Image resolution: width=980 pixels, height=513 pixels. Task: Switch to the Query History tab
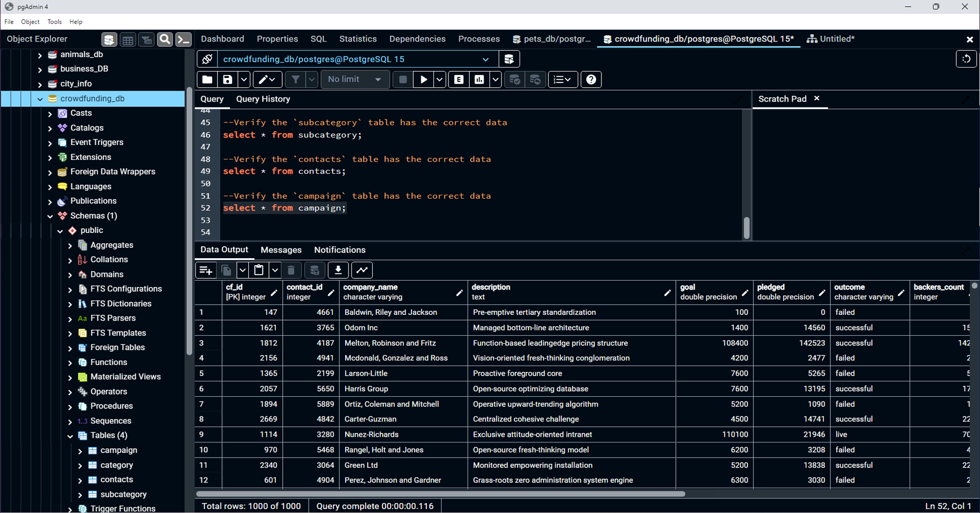[263, 99]
